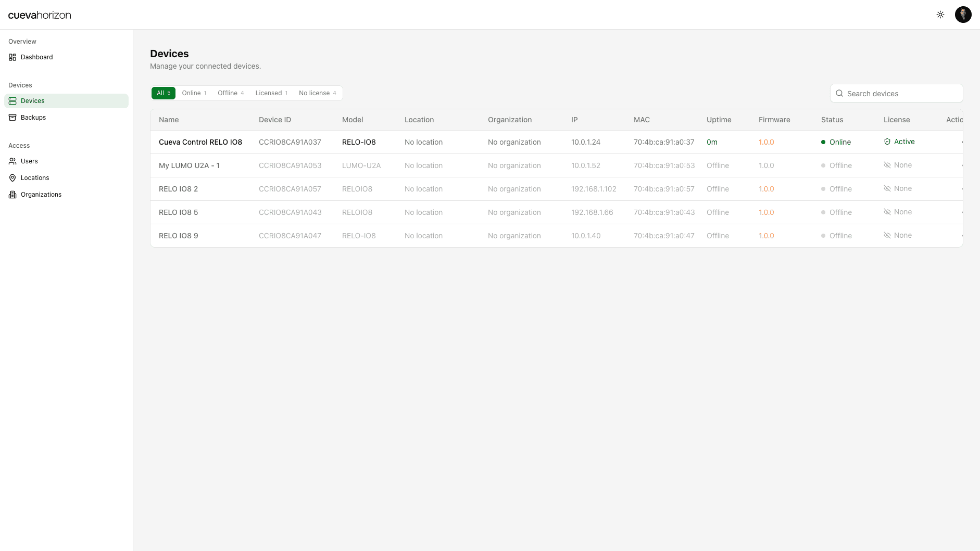The height and width of the screenshot is (551, 980).
Task: Click firmware 1.0.0 of Cueva Control RELO IO8
Action: pyautogui.click(x=766, y=142)
